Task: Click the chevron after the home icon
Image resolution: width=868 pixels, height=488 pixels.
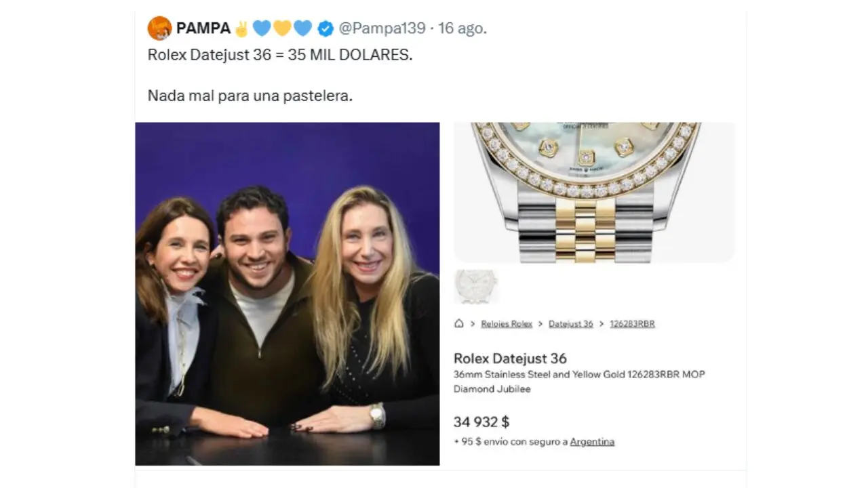Action: point(473,324)
